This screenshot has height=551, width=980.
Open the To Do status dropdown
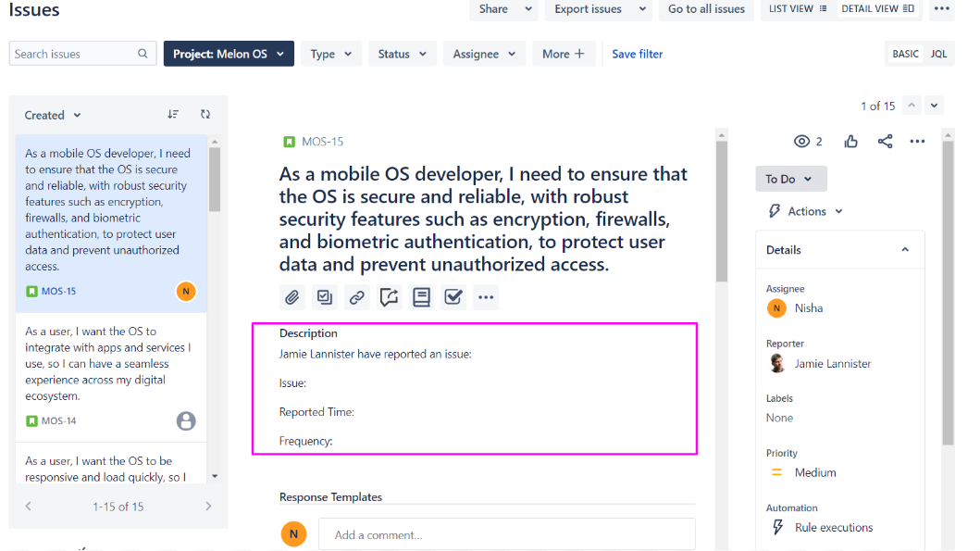click(x=790, y=179)
